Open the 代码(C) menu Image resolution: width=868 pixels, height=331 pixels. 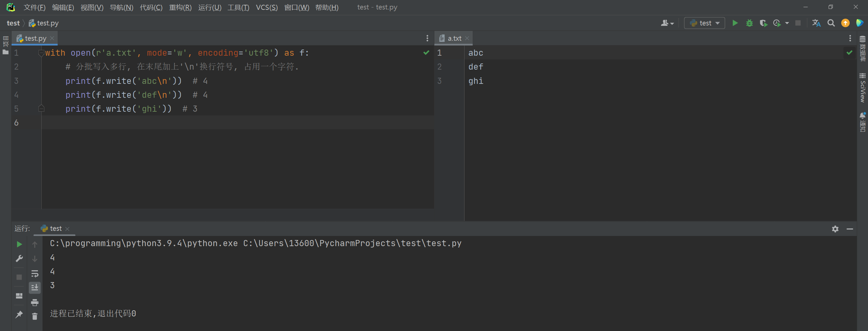[151, 7]
